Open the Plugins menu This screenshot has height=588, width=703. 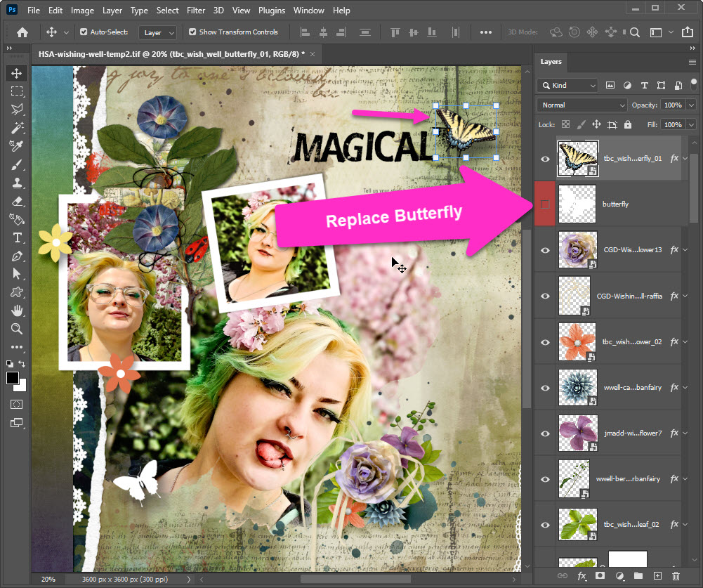(271, 11)
